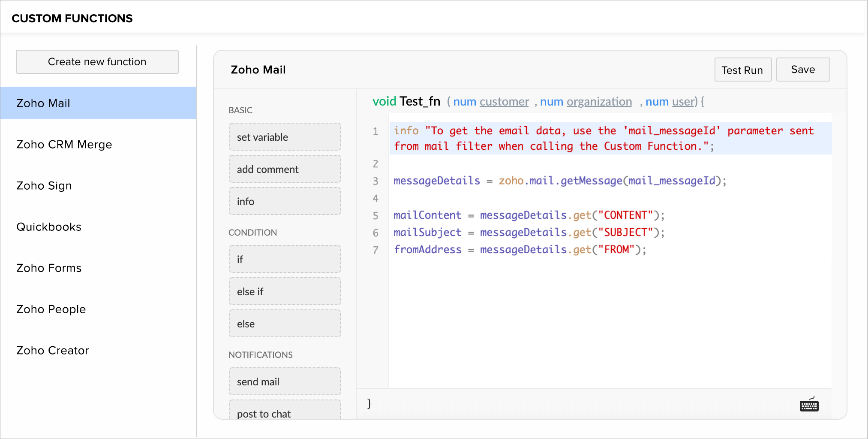The height and width of the screenshot is (439, 868).
Task: Choose the else condition block
Action: (285, 324)
